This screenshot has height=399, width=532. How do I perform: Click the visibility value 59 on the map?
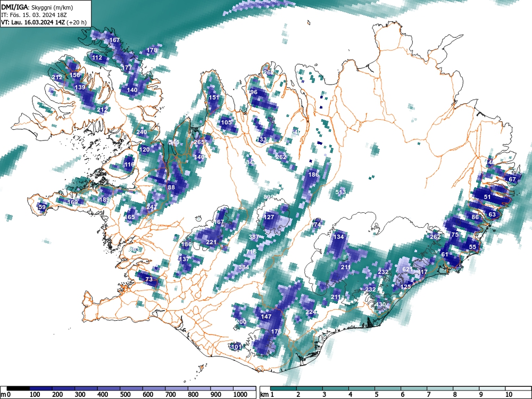pos(42,206)
